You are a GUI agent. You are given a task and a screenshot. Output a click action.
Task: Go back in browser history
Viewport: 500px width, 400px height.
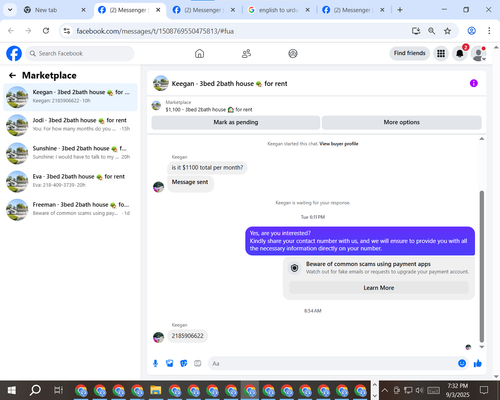click(x=11, y=31)
